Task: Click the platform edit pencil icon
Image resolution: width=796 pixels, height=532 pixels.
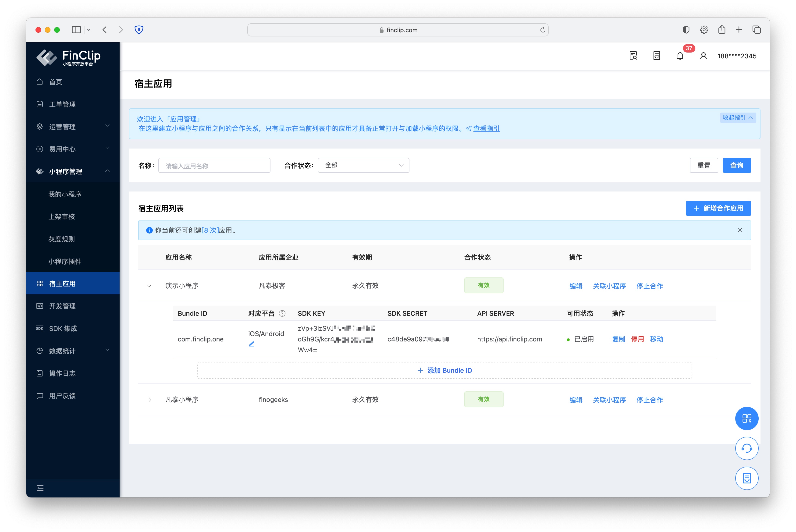Action: [251, 344]
